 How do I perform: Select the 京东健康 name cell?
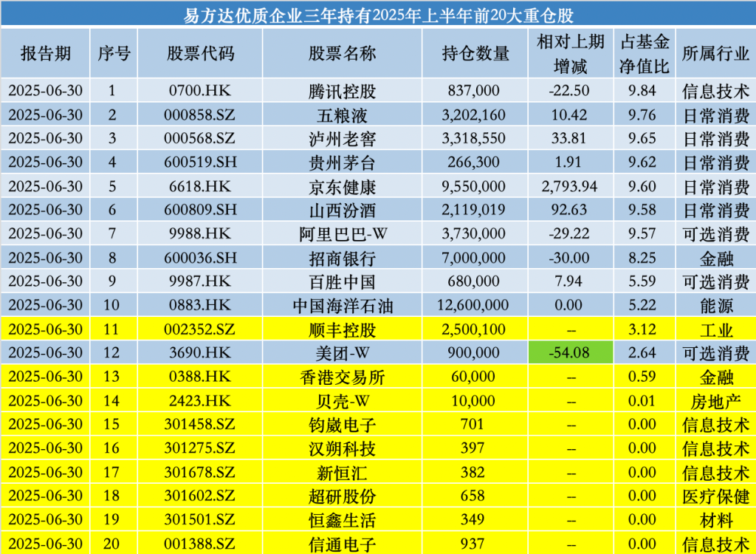coord(343,186)
